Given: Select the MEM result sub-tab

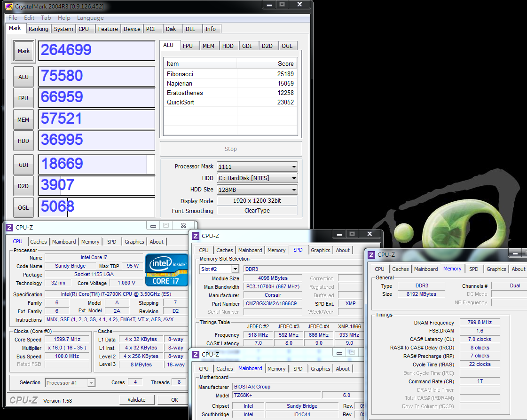Looking at the screenshot, I should tap(208, 46).
